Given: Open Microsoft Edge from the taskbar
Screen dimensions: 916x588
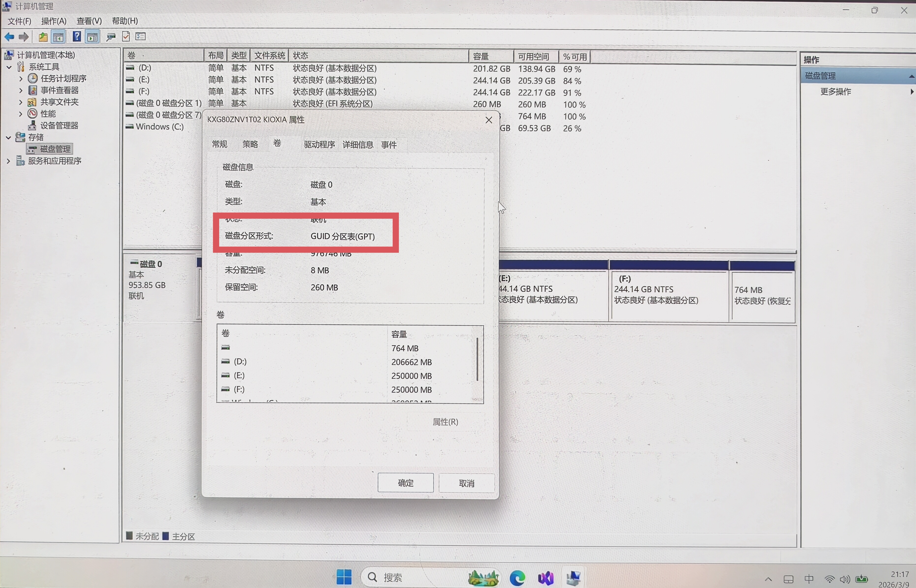Looking at the screenshot, I should (x=517, y=578).
